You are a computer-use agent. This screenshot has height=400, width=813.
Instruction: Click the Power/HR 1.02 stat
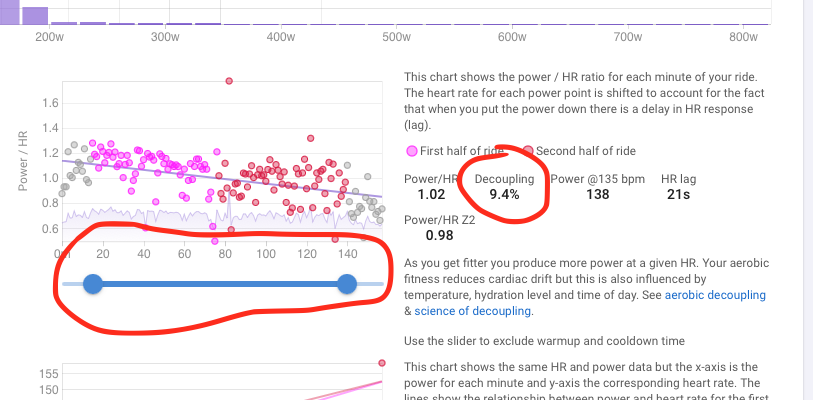pos(431,187)
